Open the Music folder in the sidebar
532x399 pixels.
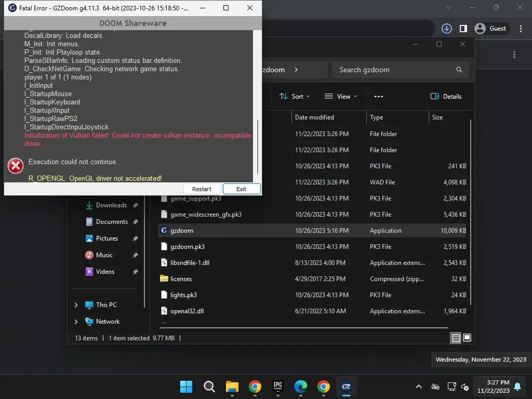[104, 255]
